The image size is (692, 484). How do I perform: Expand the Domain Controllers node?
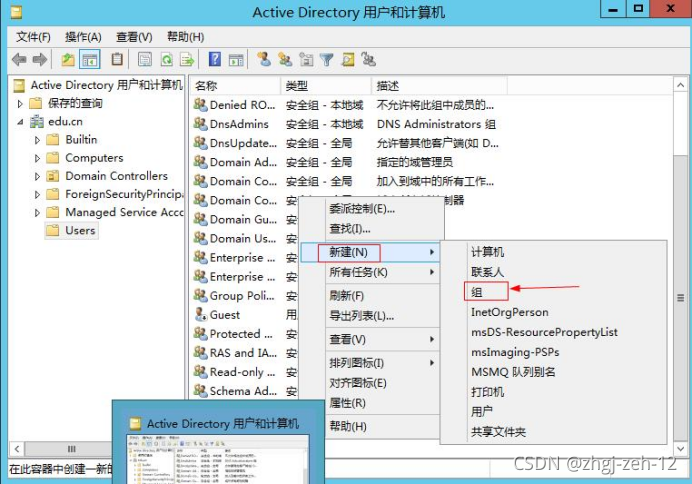(37, 176)
